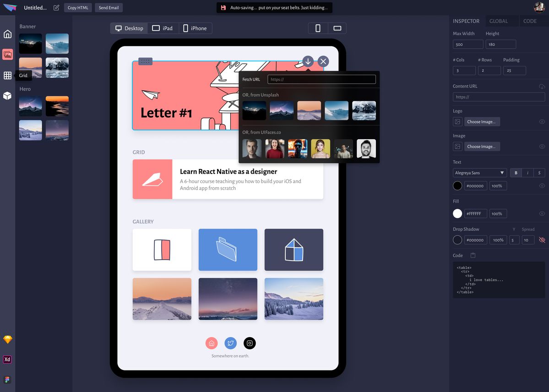Switch to the GLOBAL tab
Screen dimensions: 549x392
(498, 21)
